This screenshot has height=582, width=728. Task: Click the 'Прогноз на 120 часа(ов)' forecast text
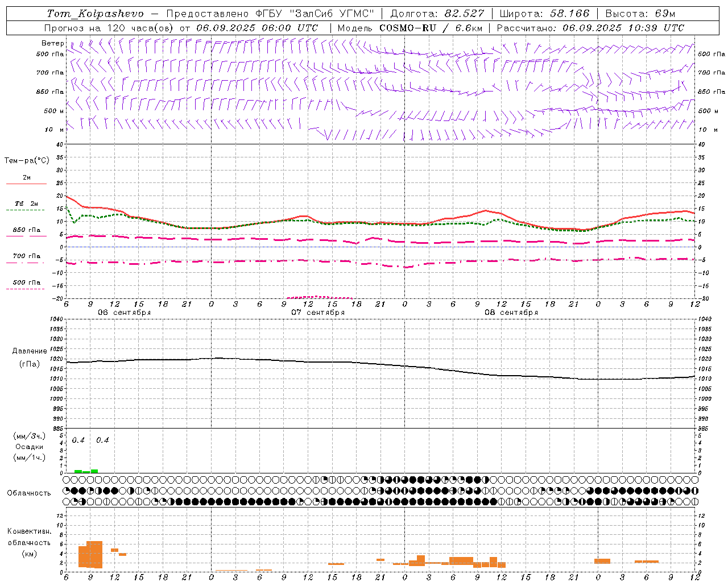[x=110, y=28]
